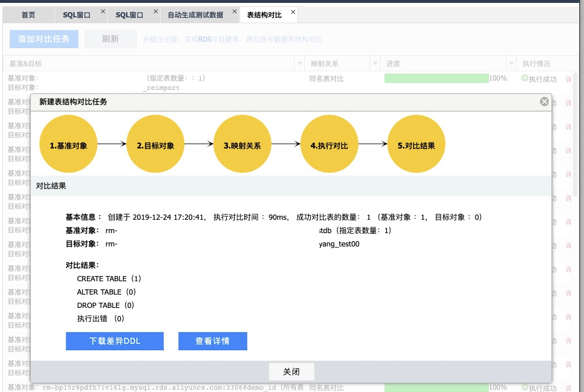584x392 pixels.
Task: Close the first SQL窗口 tab
Action: tap(103, 12)
